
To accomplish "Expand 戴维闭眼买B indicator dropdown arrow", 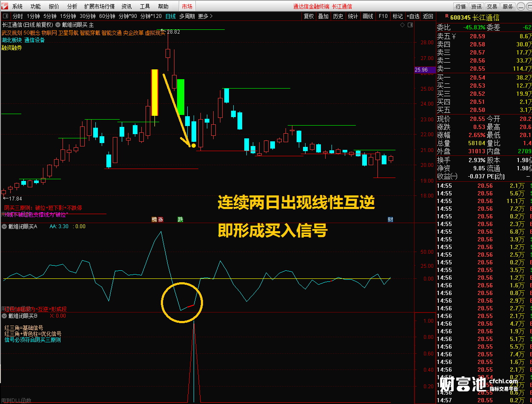I will (x=4, y=316).
